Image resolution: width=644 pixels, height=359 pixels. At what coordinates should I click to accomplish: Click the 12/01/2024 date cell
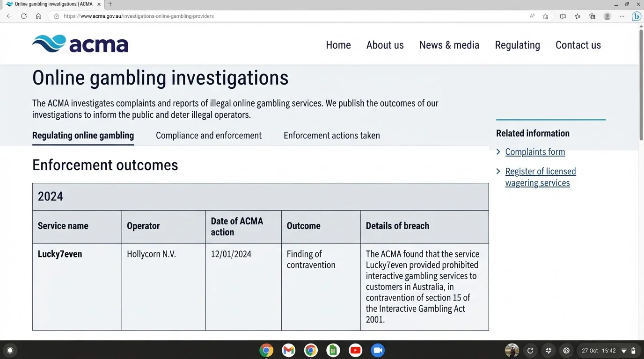(243, 287)
